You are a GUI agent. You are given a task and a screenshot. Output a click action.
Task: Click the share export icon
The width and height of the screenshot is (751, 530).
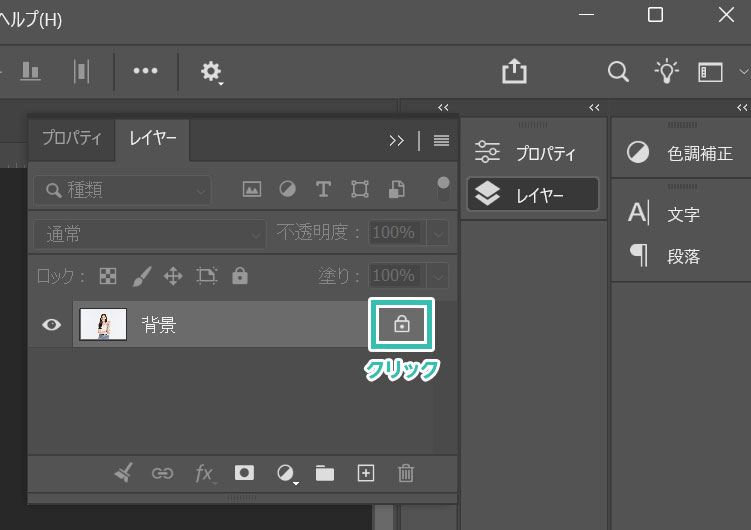[514, 71]
